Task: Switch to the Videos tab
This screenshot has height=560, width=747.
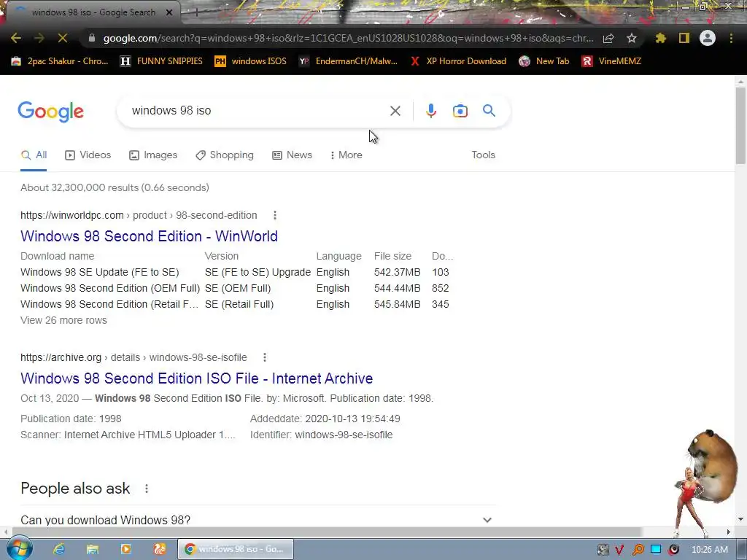Action: point(88,155)
